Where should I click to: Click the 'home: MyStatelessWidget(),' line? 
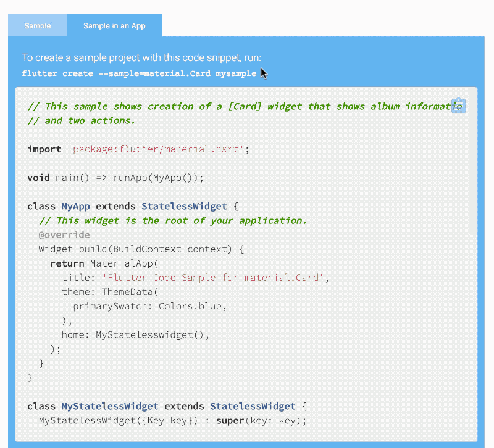135,335
